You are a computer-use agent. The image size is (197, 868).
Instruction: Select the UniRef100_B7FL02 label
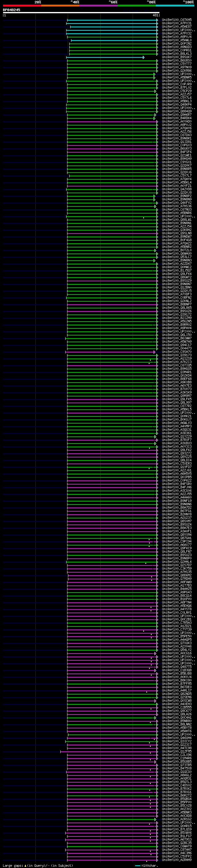(177, 88)
